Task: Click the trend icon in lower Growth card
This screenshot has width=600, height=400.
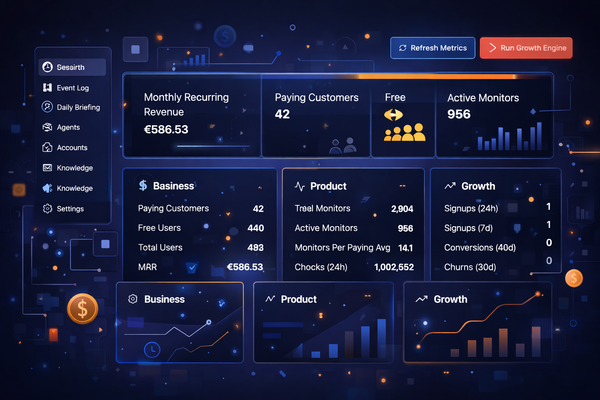Action: tap(421, 299)
